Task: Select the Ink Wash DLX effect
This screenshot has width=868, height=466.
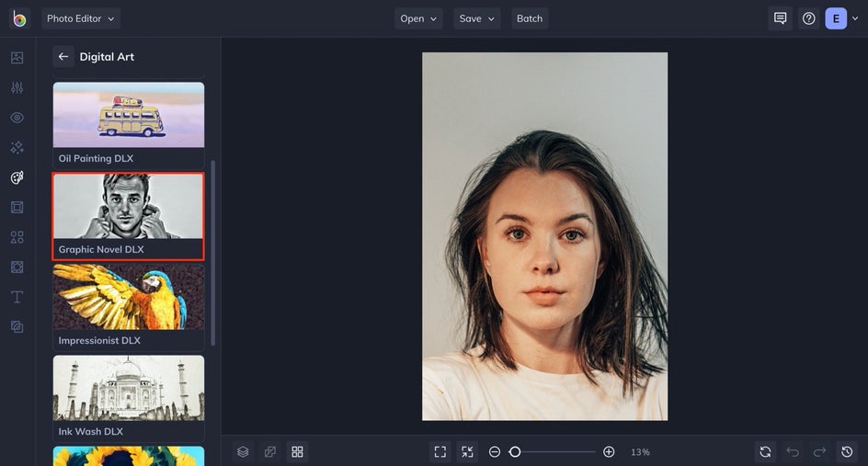Action: (x=129, y=399)
